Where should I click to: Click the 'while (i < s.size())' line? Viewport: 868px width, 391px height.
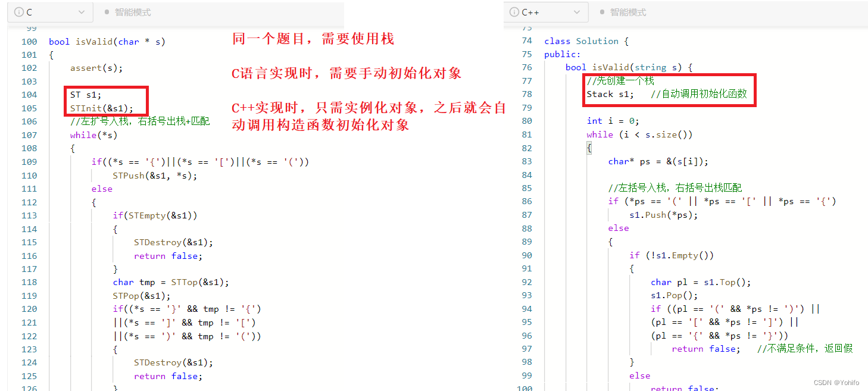639,134
